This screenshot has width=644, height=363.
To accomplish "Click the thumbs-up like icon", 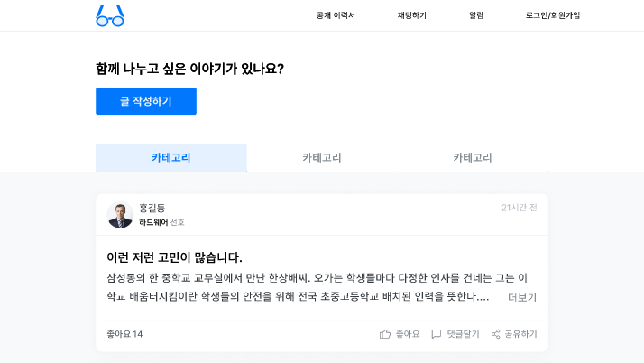I will click(385, 334).
